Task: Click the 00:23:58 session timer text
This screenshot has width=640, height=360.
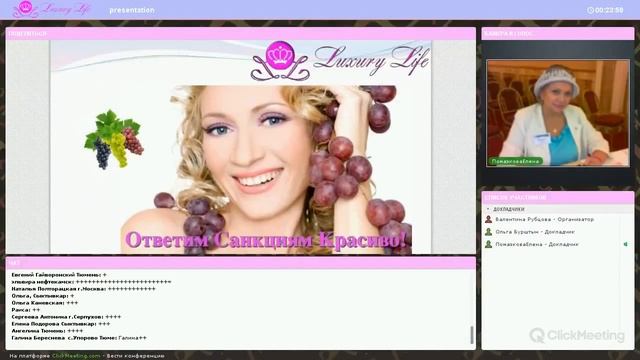Action: 609,10
